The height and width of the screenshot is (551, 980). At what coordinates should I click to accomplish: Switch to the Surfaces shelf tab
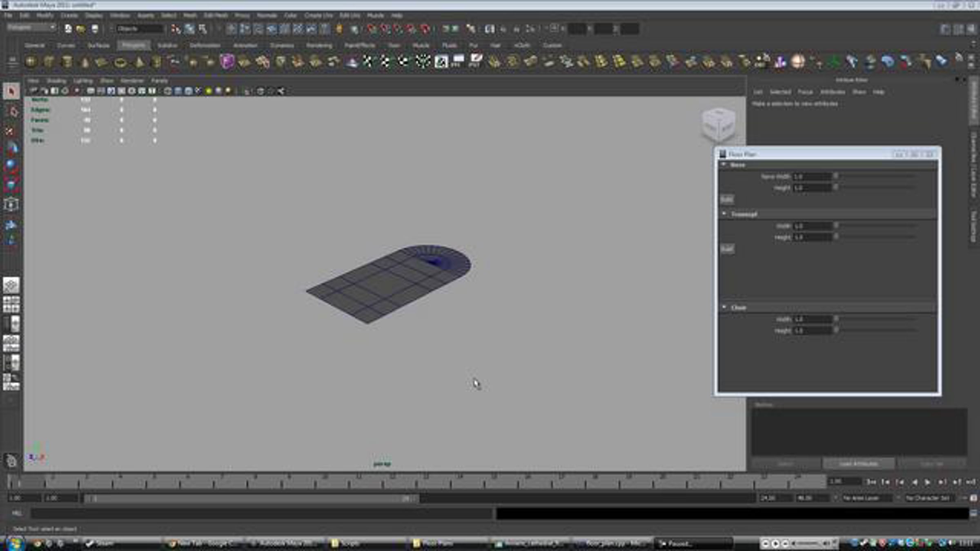[98, 45]
